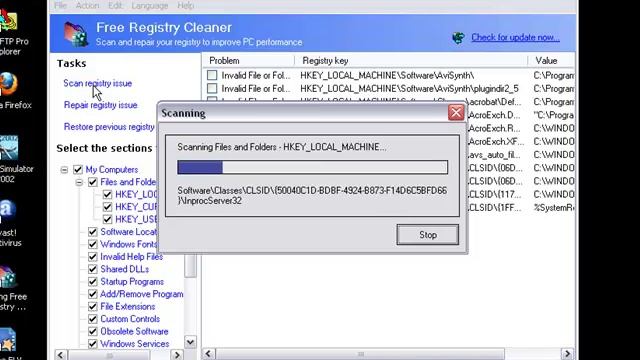This screenshot has width=640, height=360.
Task: Check the AviSynth\ result row checkbox
Action: (x=212, y=75)
